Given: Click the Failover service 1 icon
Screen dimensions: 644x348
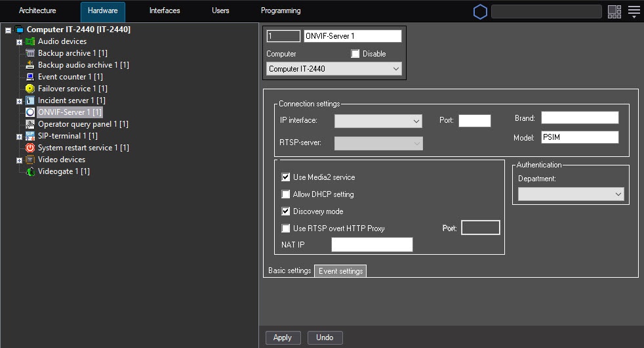Looking at the screenshot, I should click(30, 89).
